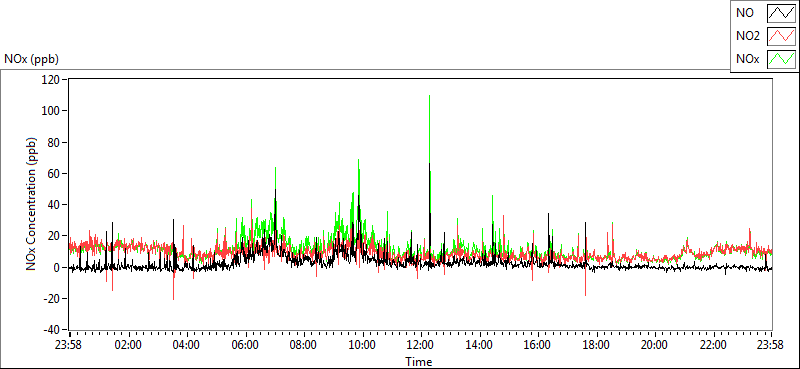Click the 100 y-axis value
The image size is (800, 369).
point(52,111)
